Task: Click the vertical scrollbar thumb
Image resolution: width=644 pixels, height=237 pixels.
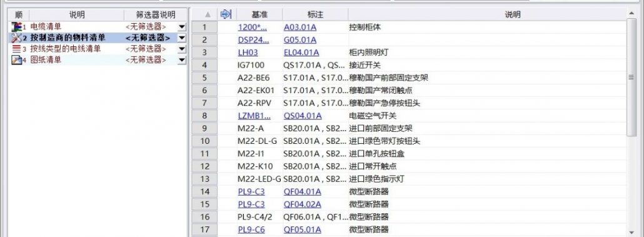Action: tap(631, 77)
